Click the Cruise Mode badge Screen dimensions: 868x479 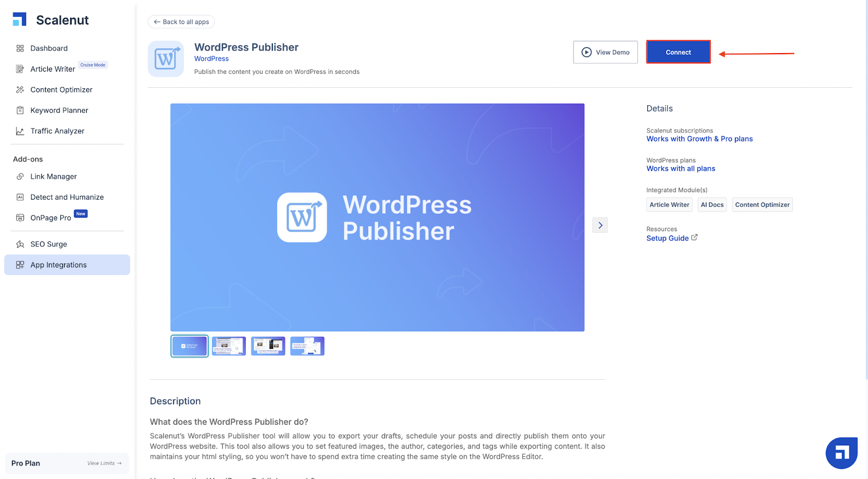(93, 65)
